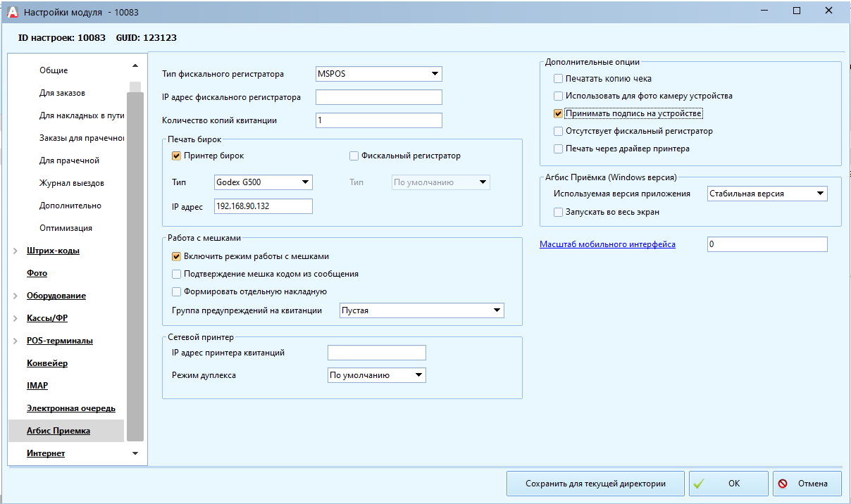Confirm settings with the OK button

coord(728,484)
